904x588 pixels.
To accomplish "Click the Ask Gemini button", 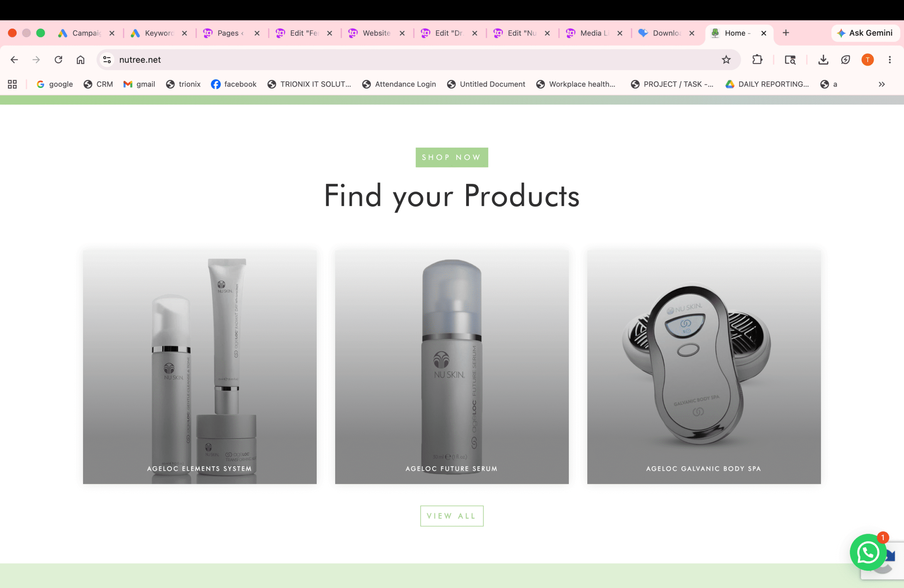I will [x=865, y=33].
